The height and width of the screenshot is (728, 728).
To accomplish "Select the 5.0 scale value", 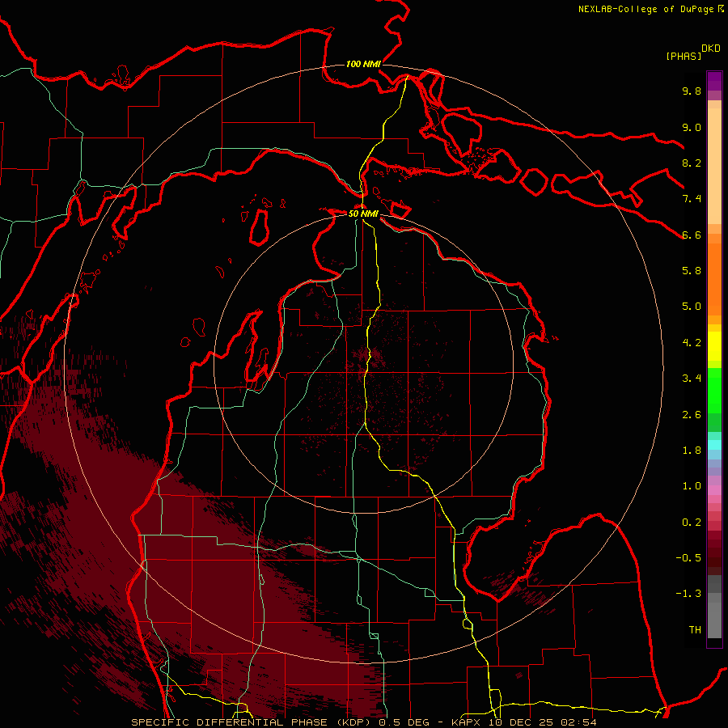I will [x=692, y=307].
